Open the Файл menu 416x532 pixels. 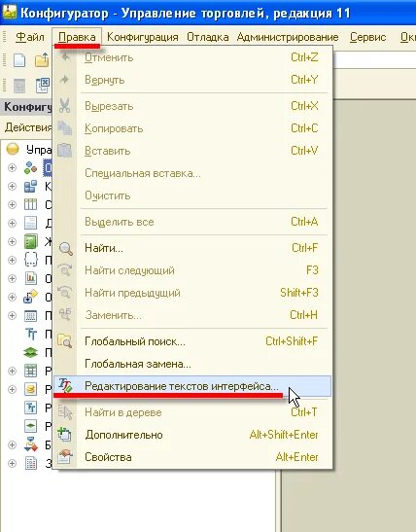[x=30, y=37]
